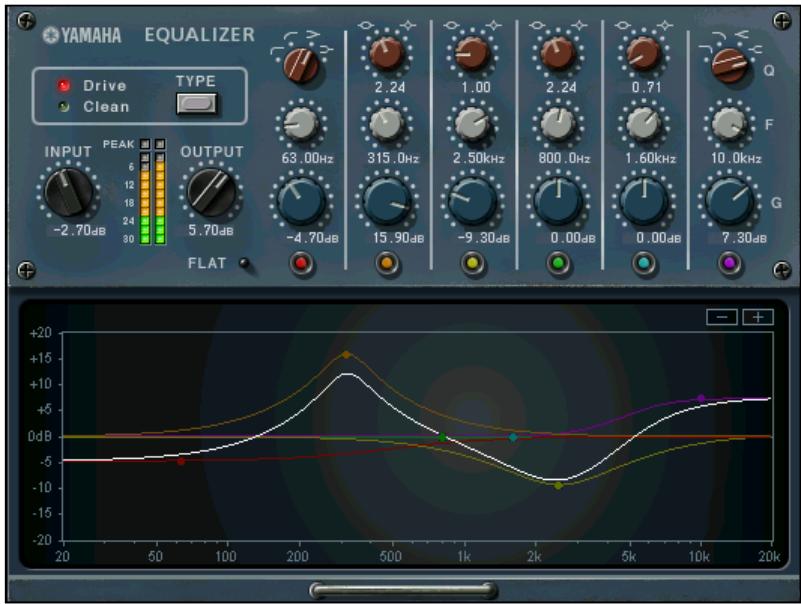
Task: Click the band 4 gain knob above 0.00dB
Action: coord(558,201)
